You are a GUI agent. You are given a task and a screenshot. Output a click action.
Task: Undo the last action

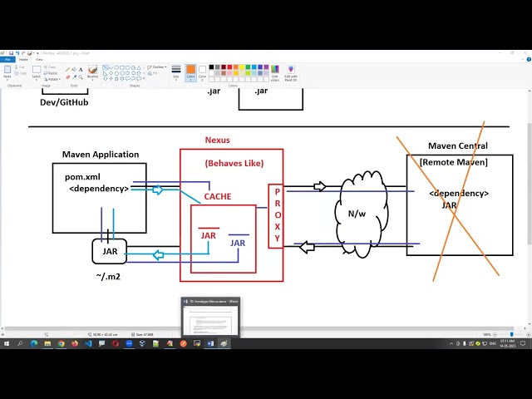pyautogui.click(x=17, y=53)
